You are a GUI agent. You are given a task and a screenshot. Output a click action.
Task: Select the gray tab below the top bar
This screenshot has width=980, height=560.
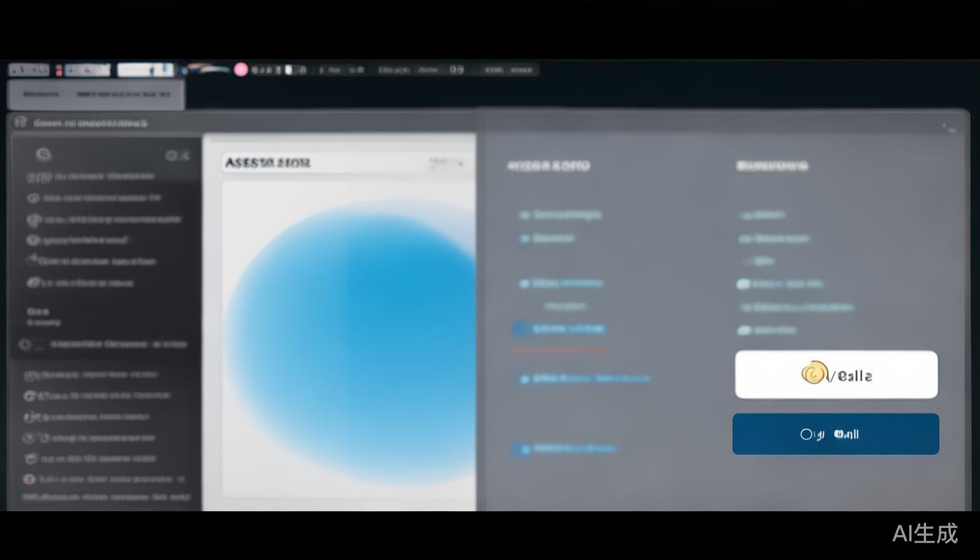point(96,95)
